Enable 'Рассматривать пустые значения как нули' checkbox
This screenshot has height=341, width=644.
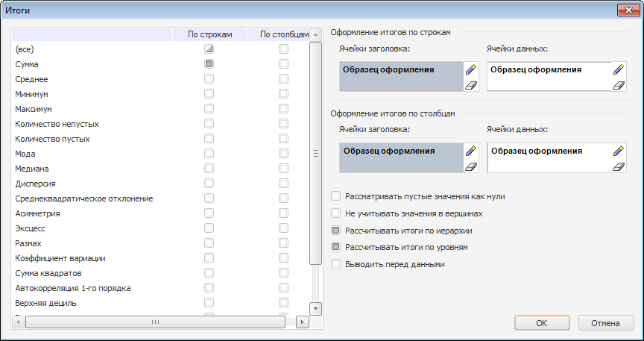point(336,196)
